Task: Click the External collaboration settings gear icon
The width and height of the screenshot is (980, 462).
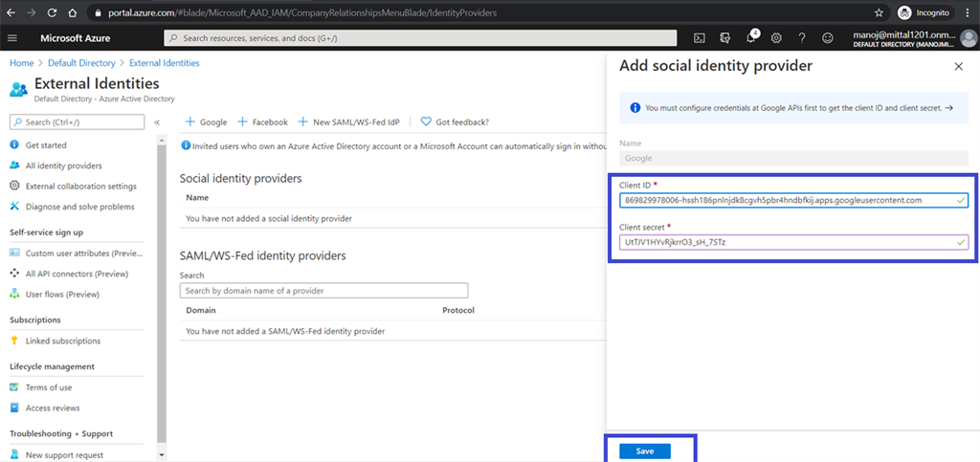Action: [x=14, y=187]
